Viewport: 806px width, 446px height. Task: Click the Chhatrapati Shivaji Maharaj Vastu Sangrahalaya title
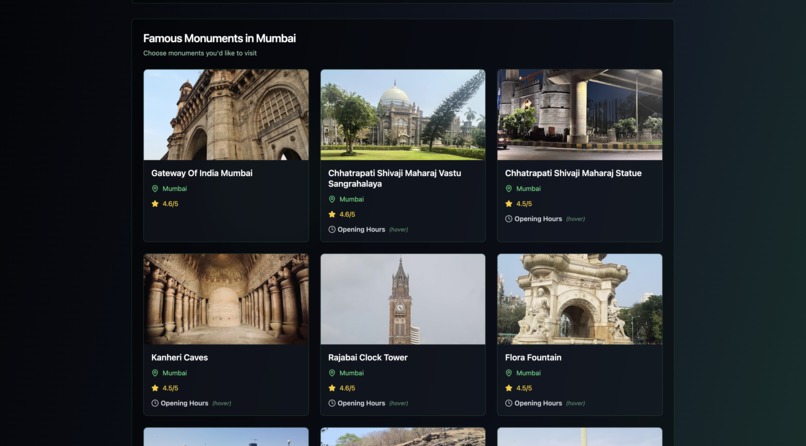click(x=394, y=178)
